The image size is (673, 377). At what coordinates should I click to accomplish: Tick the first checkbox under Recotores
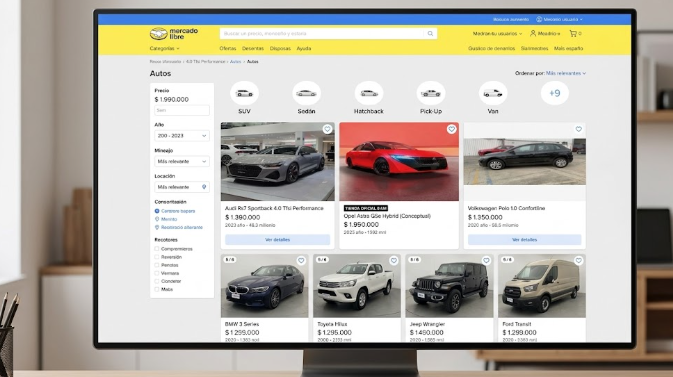pos(157,249)
